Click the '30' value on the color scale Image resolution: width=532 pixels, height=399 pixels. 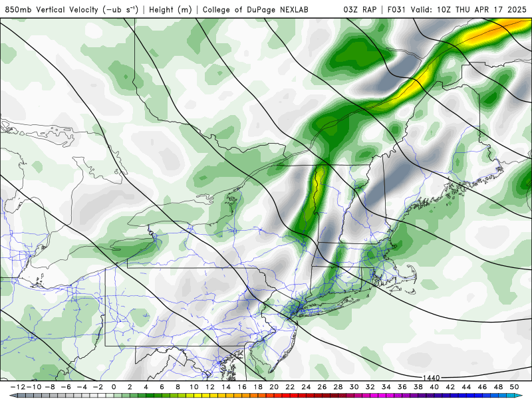(x=354, y=387)
